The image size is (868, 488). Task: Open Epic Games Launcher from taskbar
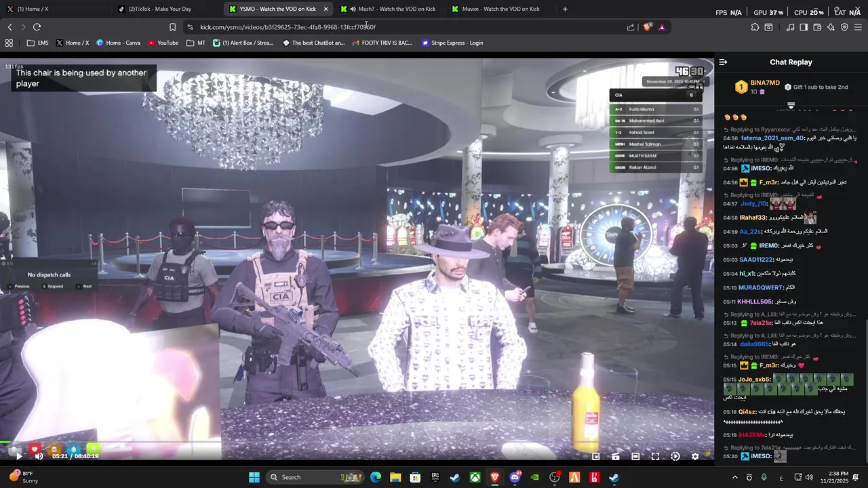435,477
